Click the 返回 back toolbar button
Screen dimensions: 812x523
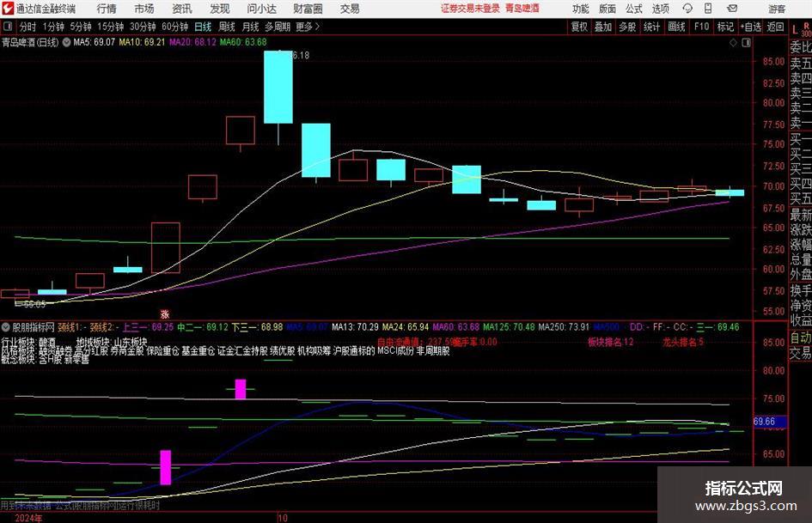(x=775, y=27)
